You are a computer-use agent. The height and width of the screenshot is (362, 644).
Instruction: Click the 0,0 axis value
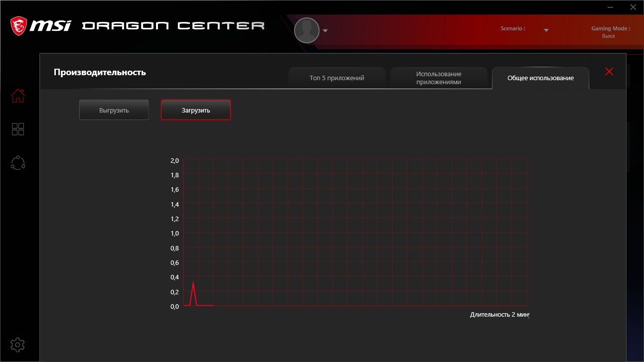174,306
